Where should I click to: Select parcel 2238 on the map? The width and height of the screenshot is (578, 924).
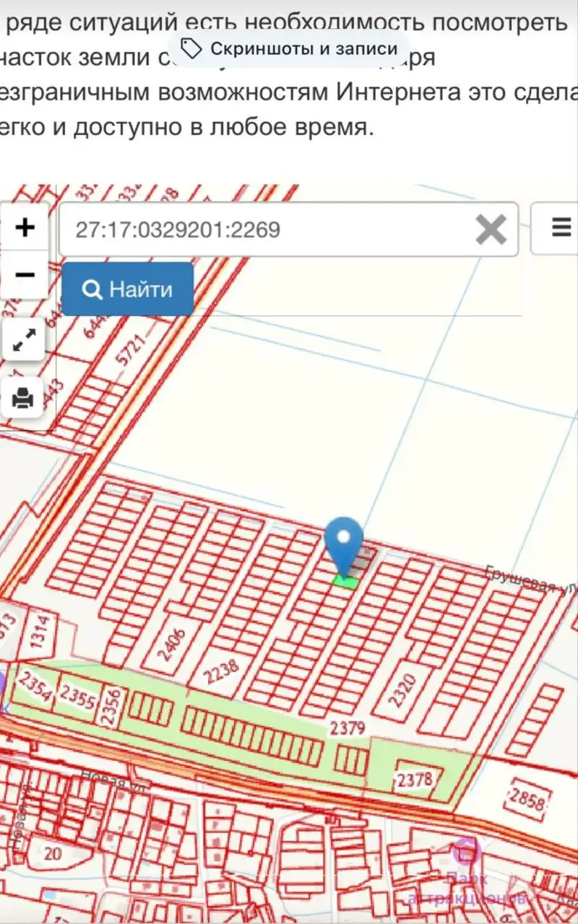(221, 670)
